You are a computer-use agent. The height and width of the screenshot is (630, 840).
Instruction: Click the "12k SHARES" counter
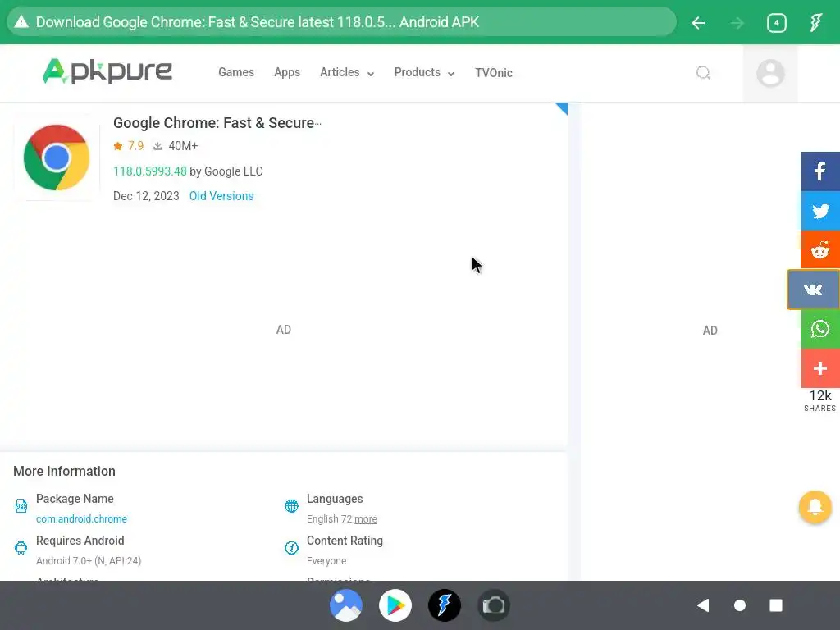[820, 400]
